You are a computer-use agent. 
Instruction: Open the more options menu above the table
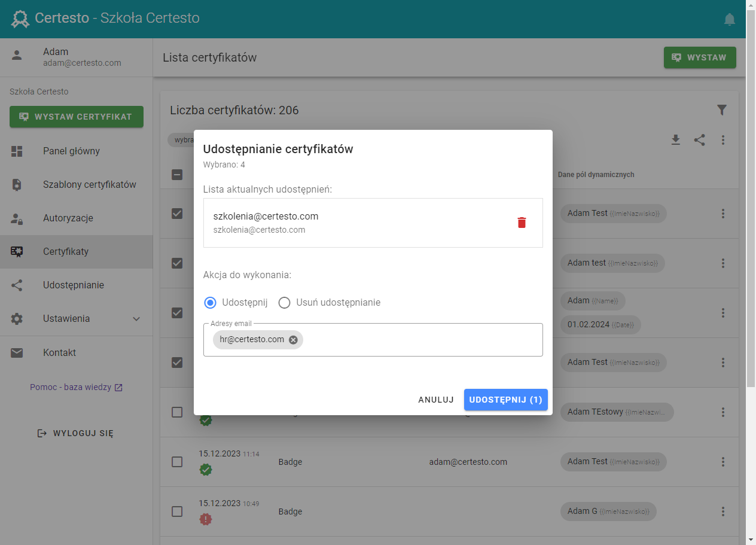pos(723,139)
